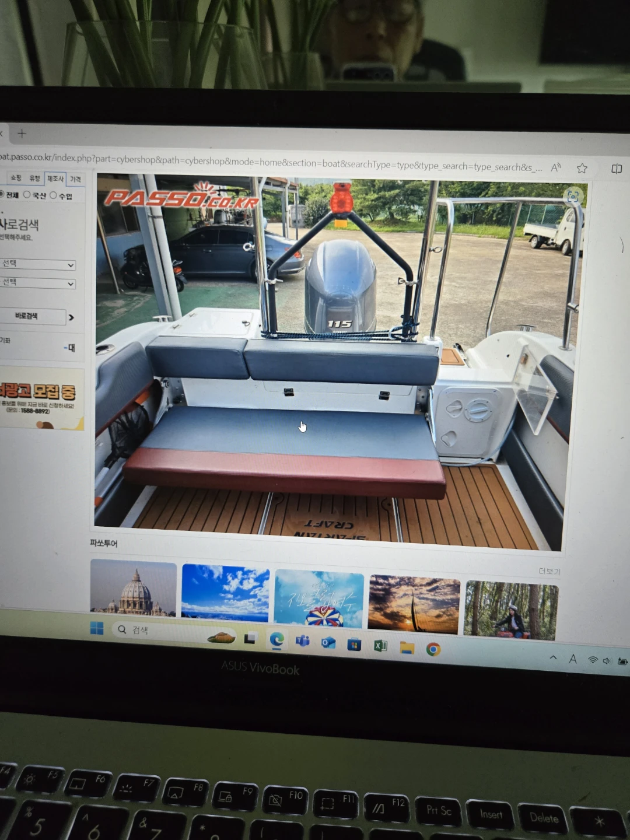This screenshot has height=840, width=630.
Task: Show hidden icons with tray chevron
Action: click(553, 657)
